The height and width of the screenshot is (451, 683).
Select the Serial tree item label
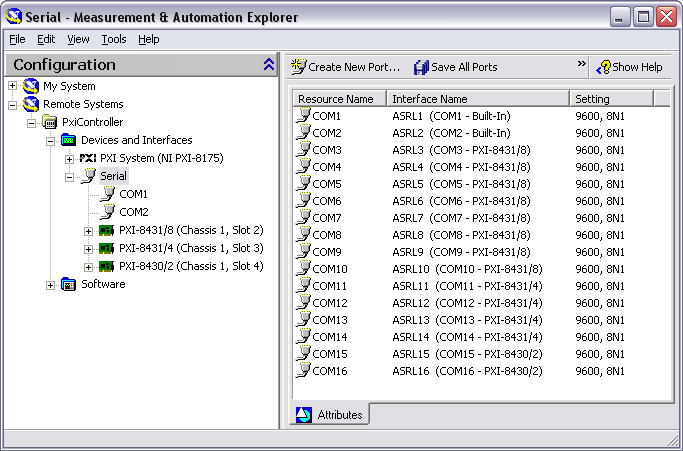(113, 176)
